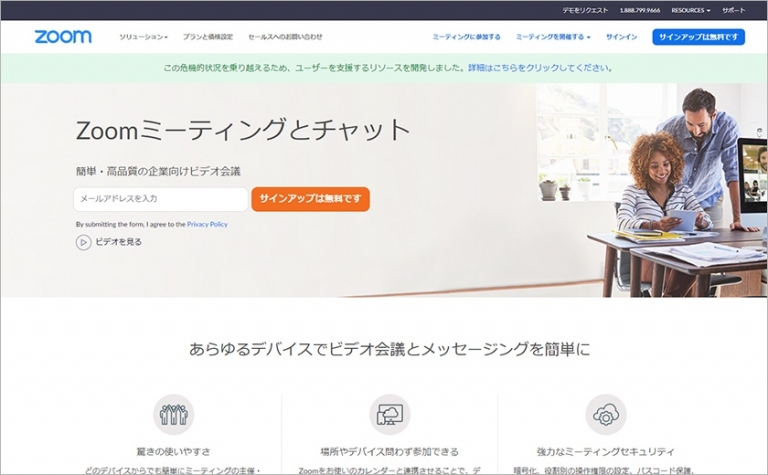The height and width of the screenshot is (475, 768).
Task: Click 詳細はこちらをクリックしてください banner link
Action: [x=540, y=68]
